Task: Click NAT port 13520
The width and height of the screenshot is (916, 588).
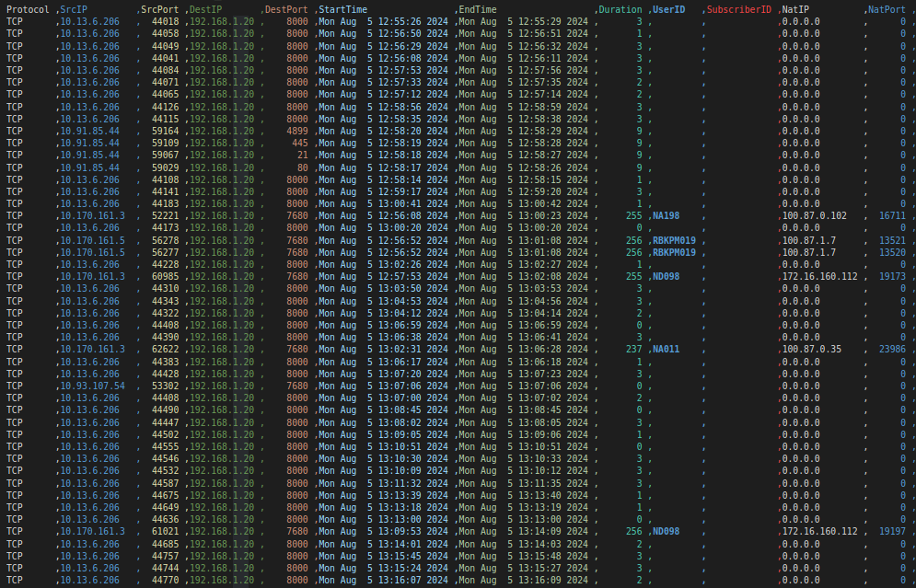Action: (x=892, y=252)
